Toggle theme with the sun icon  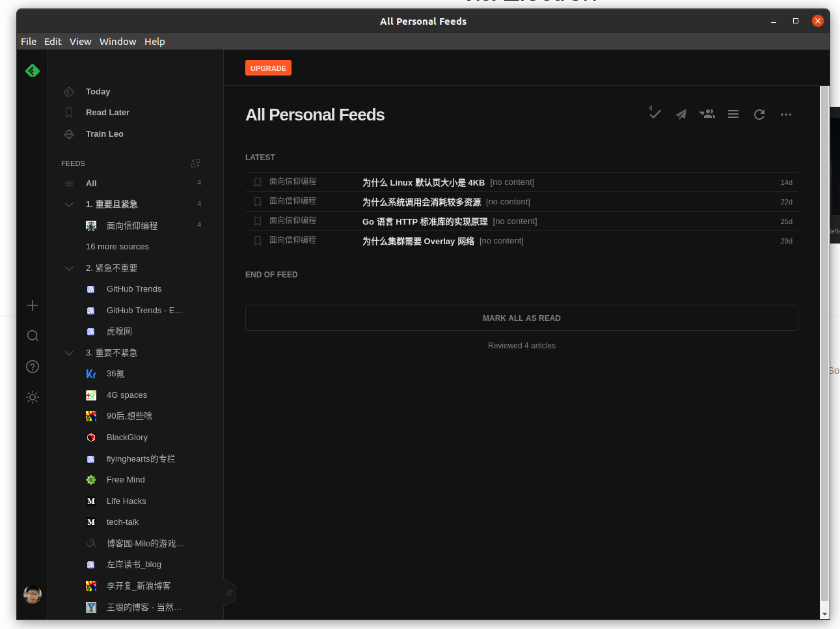[33, 397]
